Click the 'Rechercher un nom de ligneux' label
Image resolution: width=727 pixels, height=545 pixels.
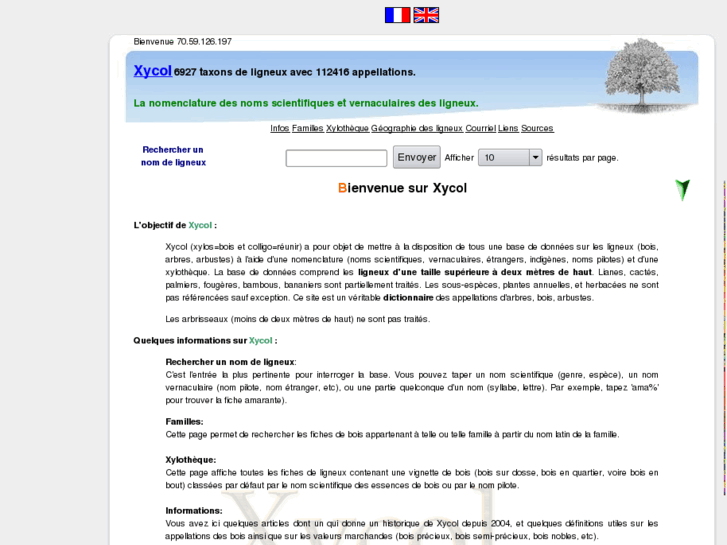coord(173,156)
